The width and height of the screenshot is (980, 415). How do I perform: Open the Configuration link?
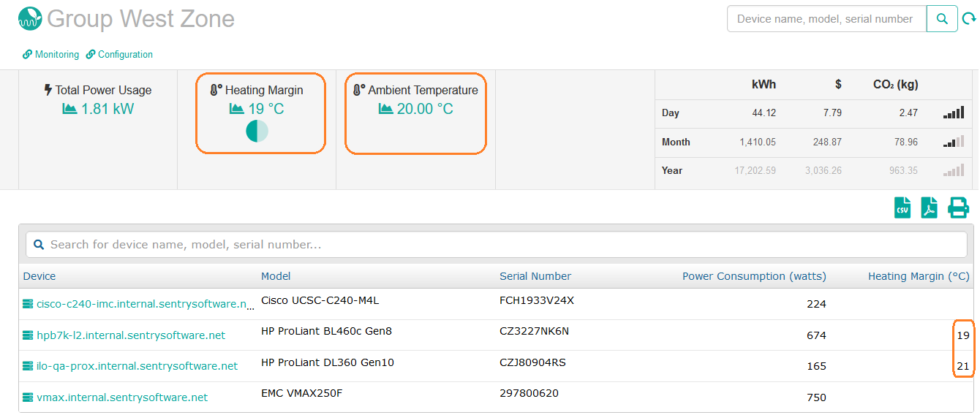125,55
